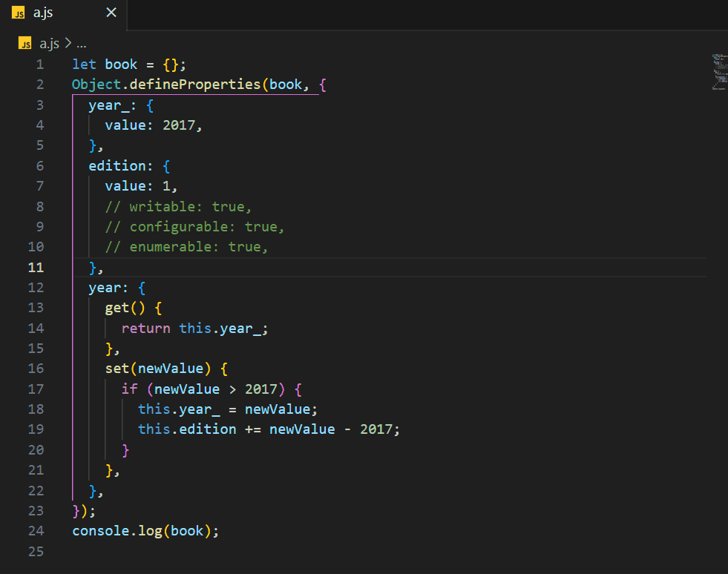This screenshot has height=574, width=728.
Task: Click the 'set(newValue) {' method line
Action: click(x=167, y=369)
